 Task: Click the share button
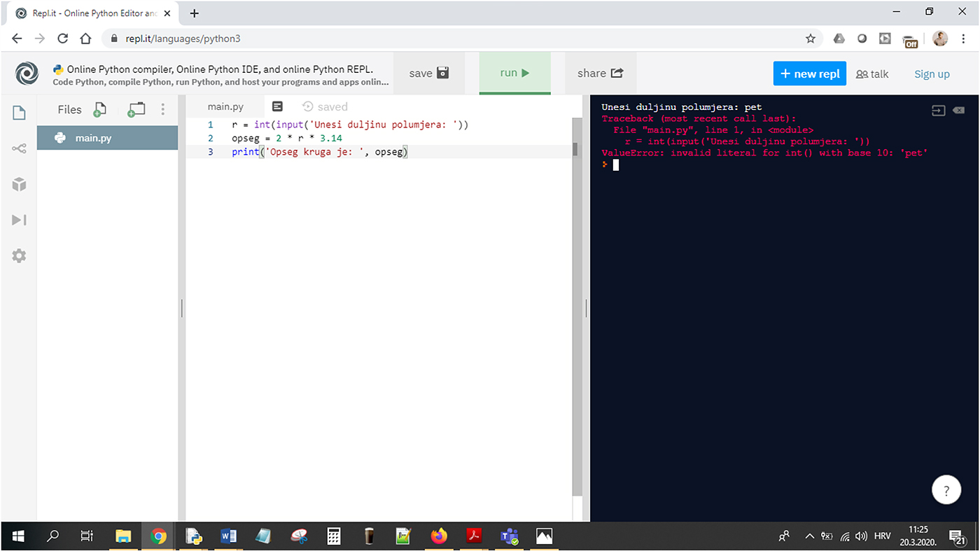(x=600, y=73)
